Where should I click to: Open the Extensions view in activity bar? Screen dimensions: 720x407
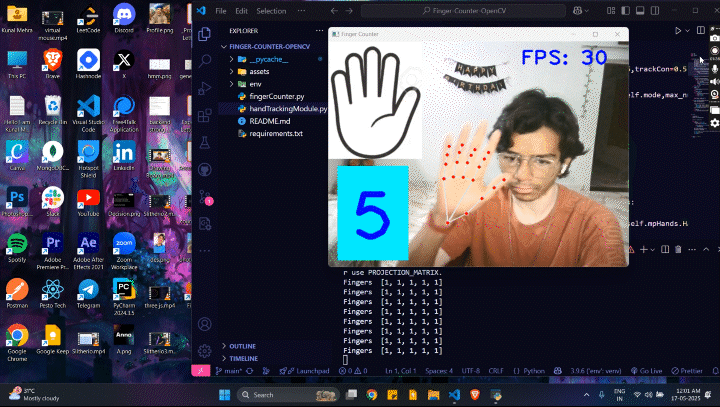click(204, 115)
